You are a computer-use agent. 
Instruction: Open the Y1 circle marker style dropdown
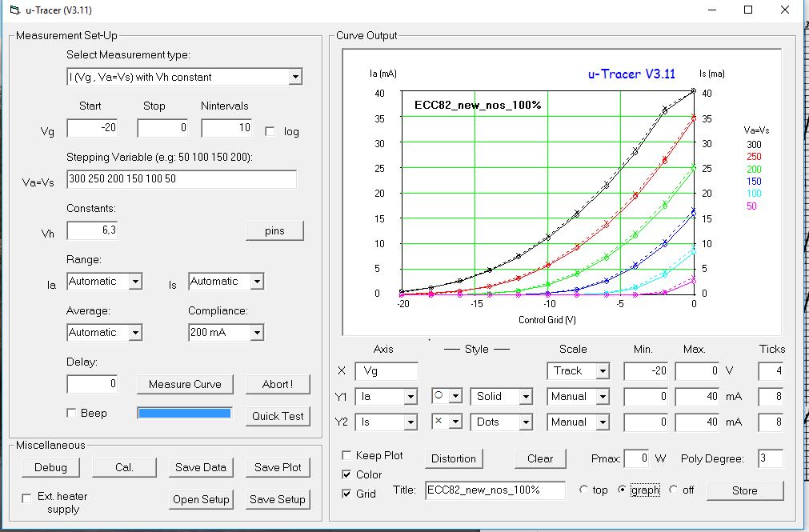(x=455, y=397)
